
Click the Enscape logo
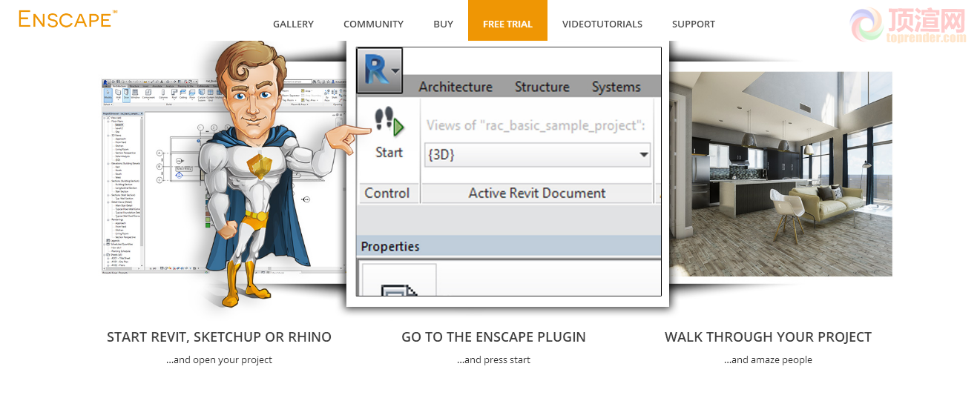click(x=68, y=19)
